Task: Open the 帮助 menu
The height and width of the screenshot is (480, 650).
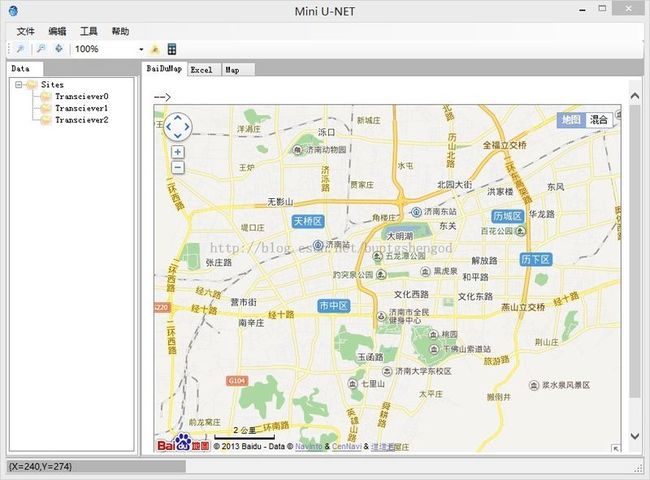Action: 120,31
